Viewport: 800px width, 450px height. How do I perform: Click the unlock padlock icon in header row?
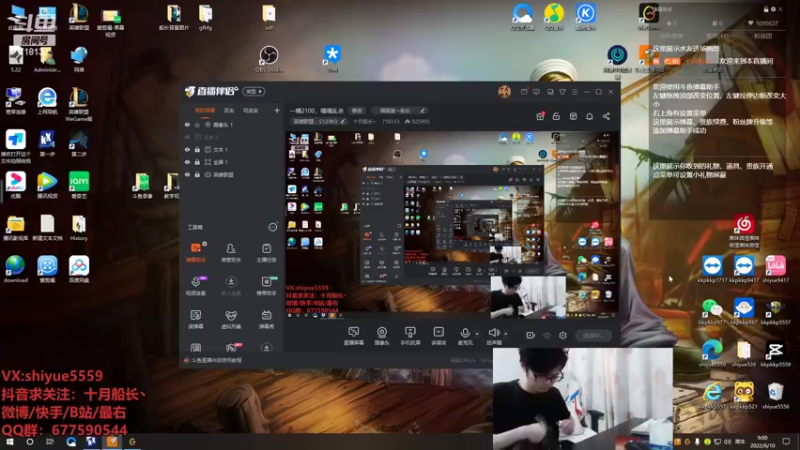click(x=556, y=116)
